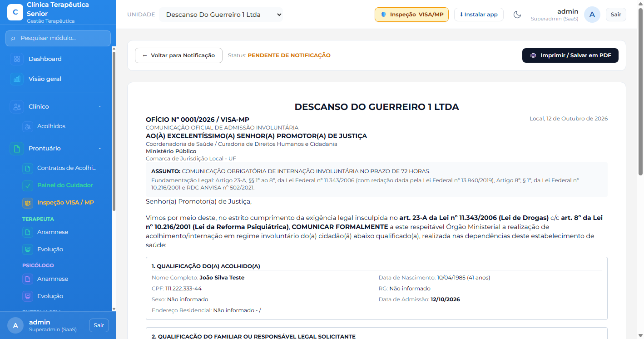The image size is (644, 339).
Task: Collapse the Clínico section chevron
Action: point(100,107)
